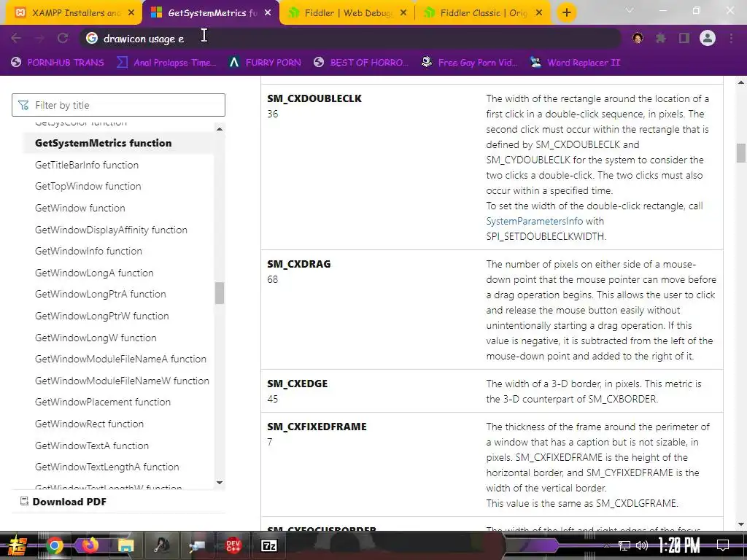The width and height of the screenshot is (747, 560).
Task: Click the volume speaker tray icon
Action: (642, 545)
